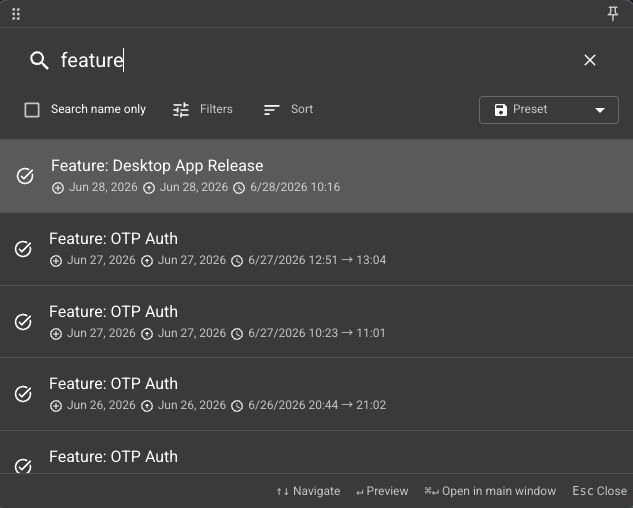Click updated-date icon in Desktop App Release row
The height and width of the screenshot is (508, 633).
pyautogui.click(x=149, y=188)
